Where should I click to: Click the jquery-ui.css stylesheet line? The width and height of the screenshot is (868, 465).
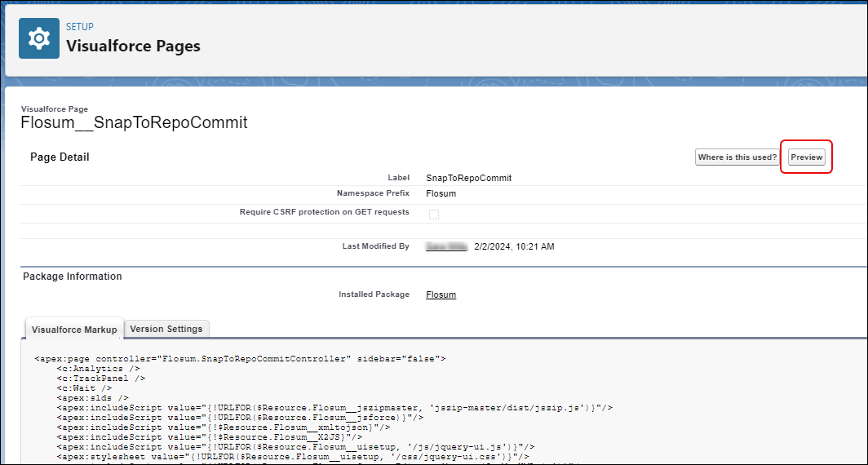[292, 457]
